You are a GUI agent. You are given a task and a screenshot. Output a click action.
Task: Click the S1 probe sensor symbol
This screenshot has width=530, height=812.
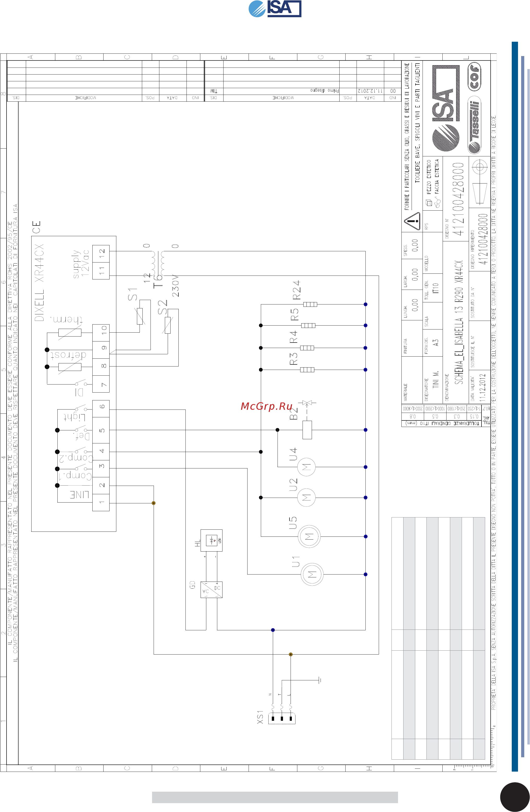[140, 316]
